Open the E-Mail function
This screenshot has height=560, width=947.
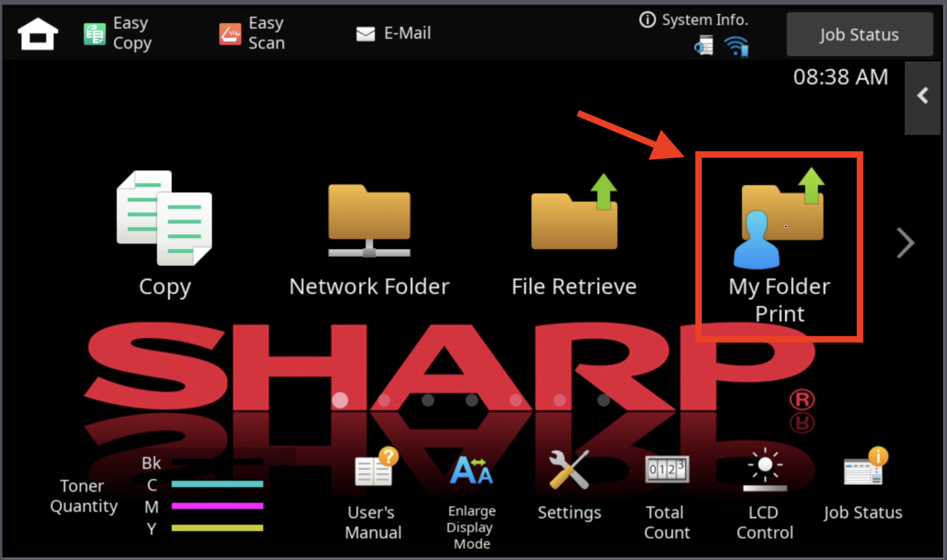tap(393, 33)
